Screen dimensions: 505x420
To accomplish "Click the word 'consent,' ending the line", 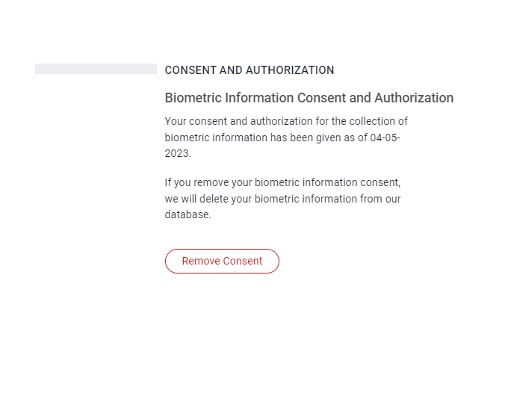I will click(x=380, y=182).
